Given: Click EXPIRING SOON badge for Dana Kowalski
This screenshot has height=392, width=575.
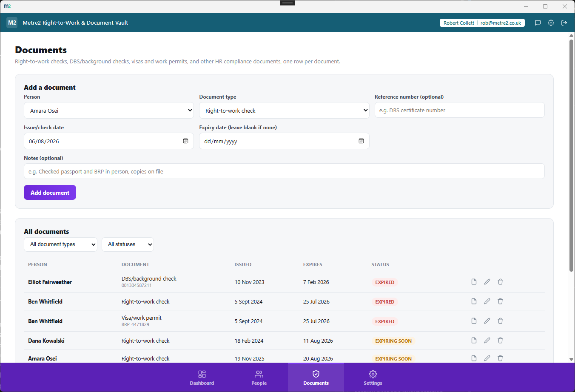Looking at the screenshot, I should (x=393, y=341).
